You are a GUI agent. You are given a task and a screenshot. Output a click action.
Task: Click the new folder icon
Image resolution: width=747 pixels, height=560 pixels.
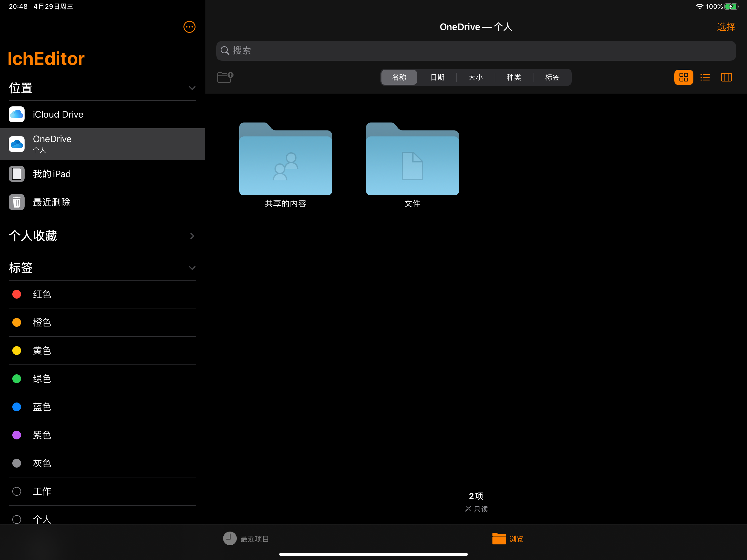tap(225, 77)
